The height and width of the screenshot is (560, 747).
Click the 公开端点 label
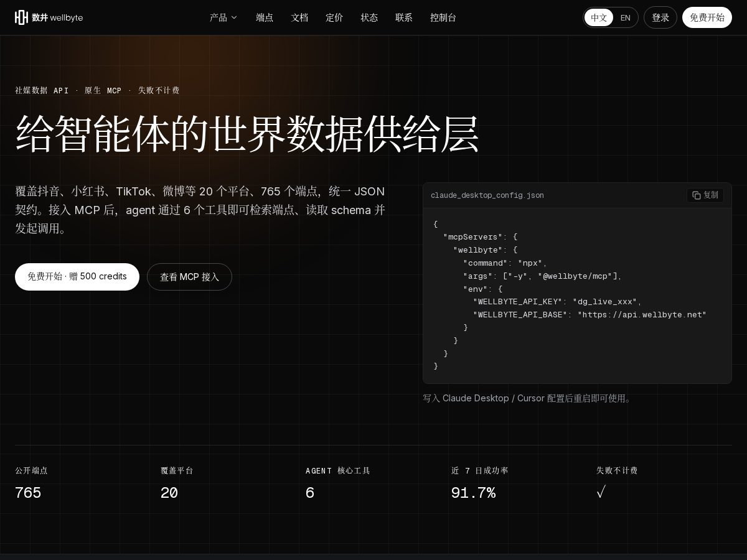pyautogui.click(x=31, y=470)
